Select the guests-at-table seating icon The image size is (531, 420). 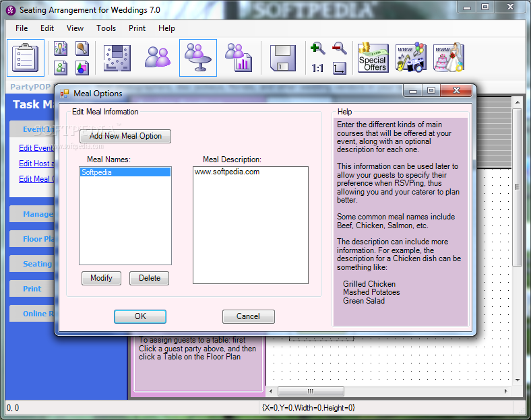(198, 58)
